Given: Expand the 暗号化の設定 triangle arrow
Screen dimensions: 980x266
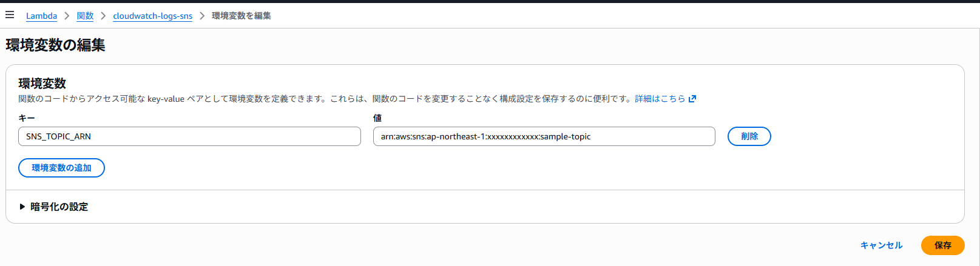Looking at the screenshot, I should click(x=22, y=207).
